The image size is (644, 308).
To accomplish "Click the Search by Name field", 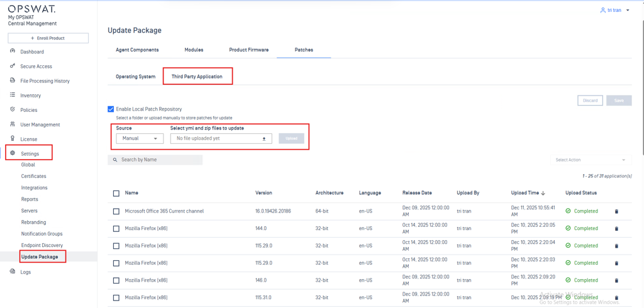I will click(x=155, y=160).
